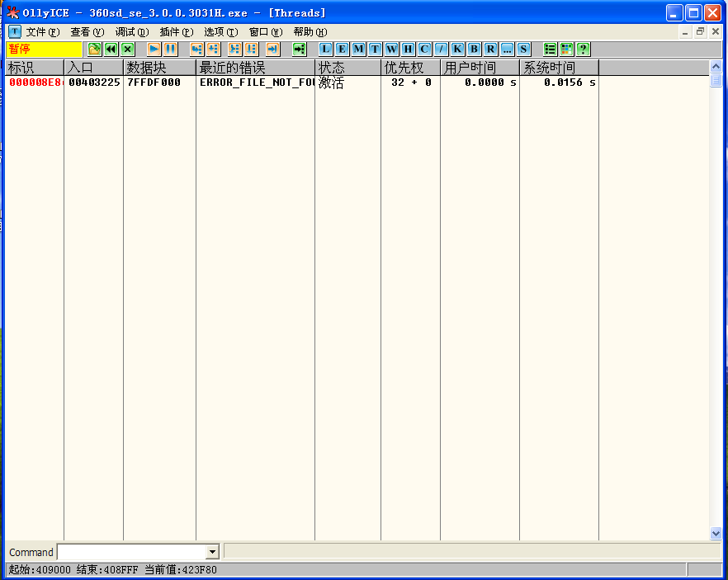728x580 pixels.
Task: Open References window via R button
Action: pos(490,50)
